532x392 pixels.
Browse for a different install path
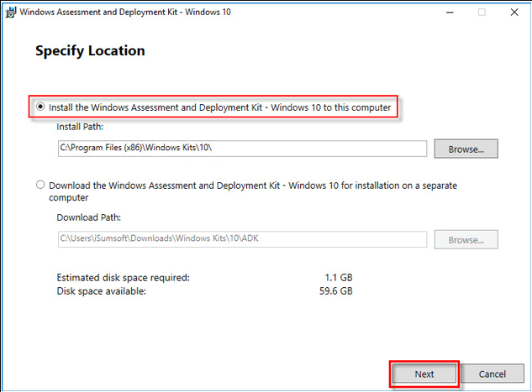point(466,149)
